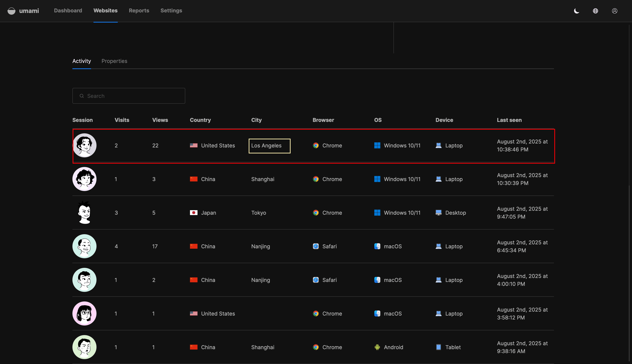Toggle dark mode with moon icon
Viewport: 632px width, 364px height.
tap(577, 11)
